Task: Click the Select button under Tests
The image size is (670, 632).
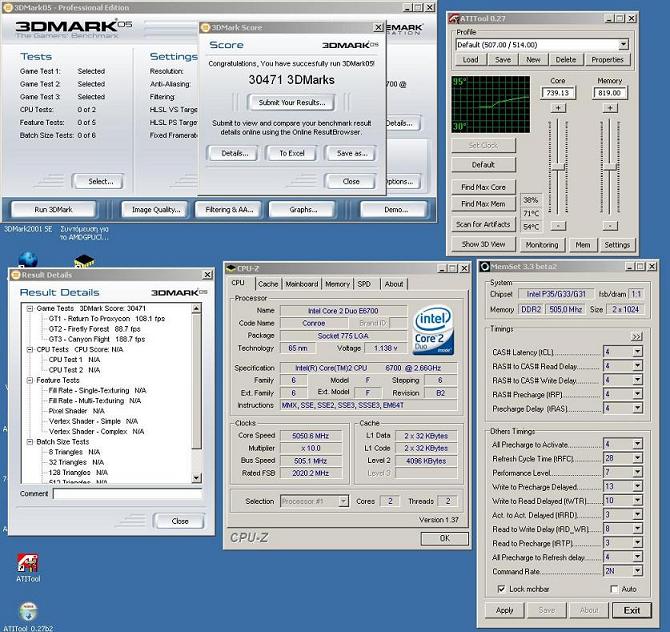Action: (x=100, y=181)
